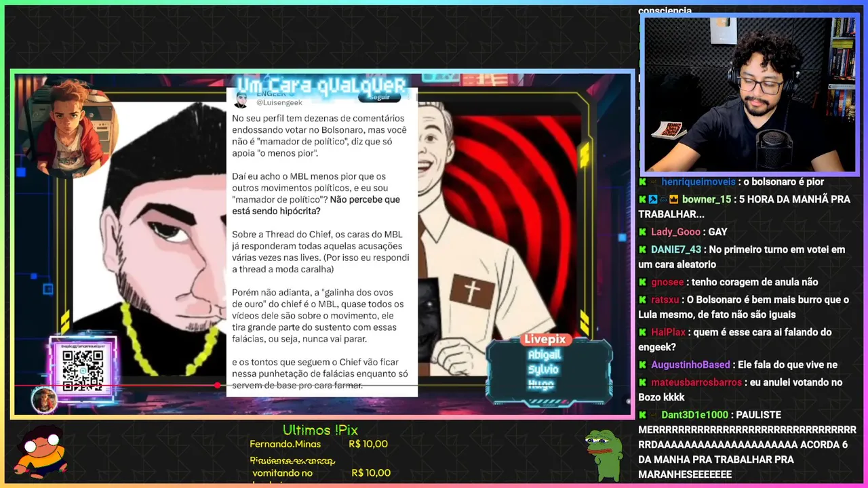Viewport: 868px width, 488px height.
Task: Click the green K badge beside henriqueimoveis
Action: [642, 182]
